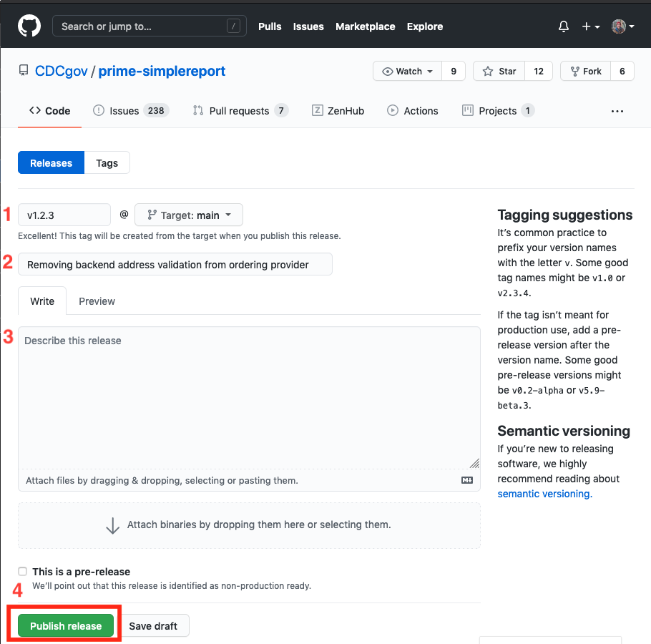The height and width of the screenshot is (644, 651).
Task: Click the Save draft button
Action: (153, 625)
